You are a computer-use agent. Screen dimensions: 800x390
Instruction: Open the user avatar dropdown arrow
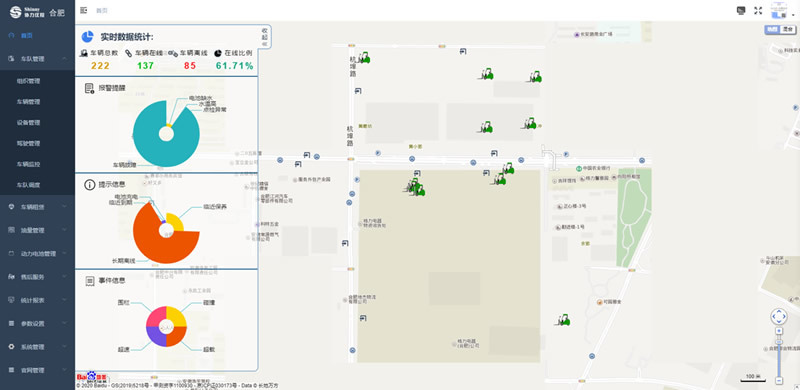coord(793,16)
